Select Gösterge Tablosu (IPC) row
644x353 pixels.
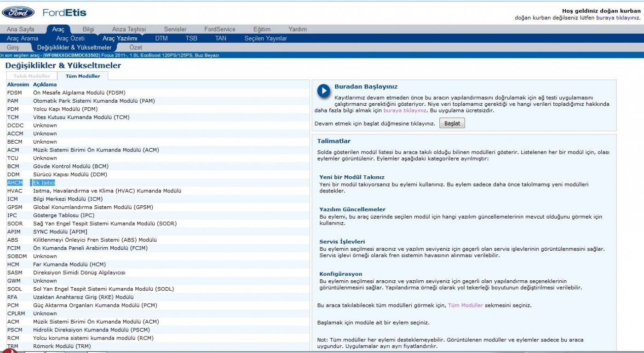pos(158,215)
